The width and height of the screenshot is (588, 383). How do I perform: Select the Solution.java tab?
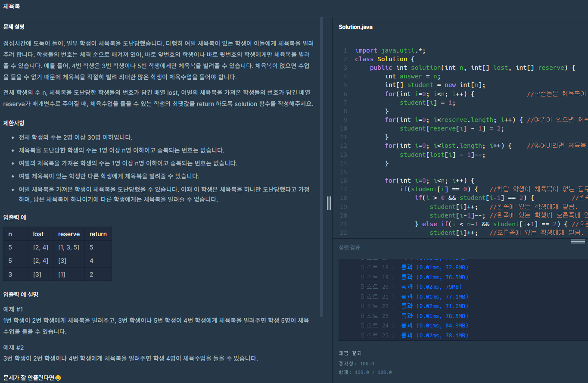(355, 27)
